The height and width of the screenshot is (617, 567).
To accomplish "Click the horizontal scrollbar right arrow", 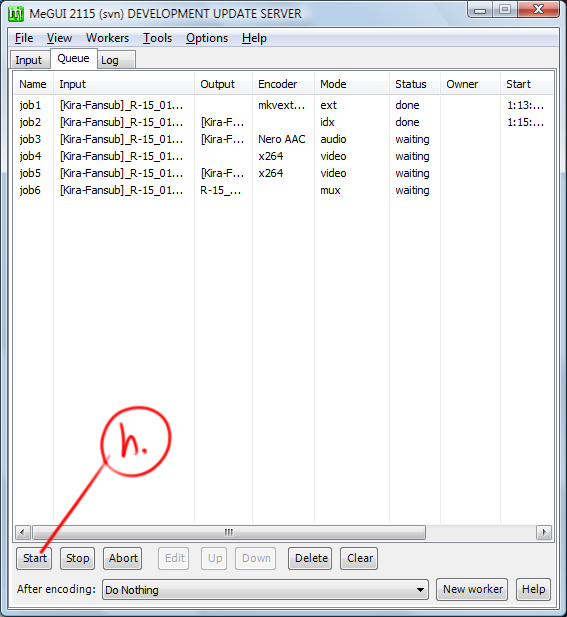I will [544, 532].
